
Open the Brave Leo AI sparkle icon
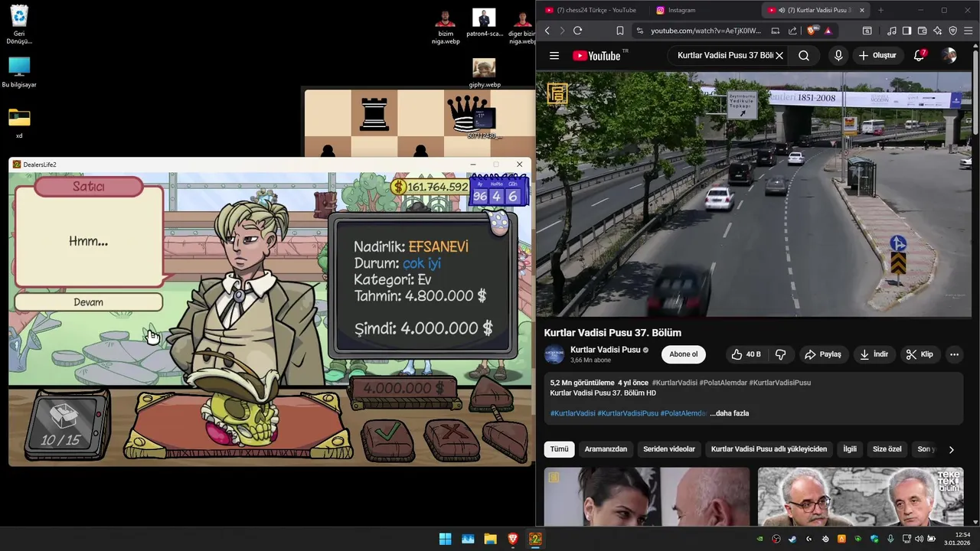tap(937, 31)
